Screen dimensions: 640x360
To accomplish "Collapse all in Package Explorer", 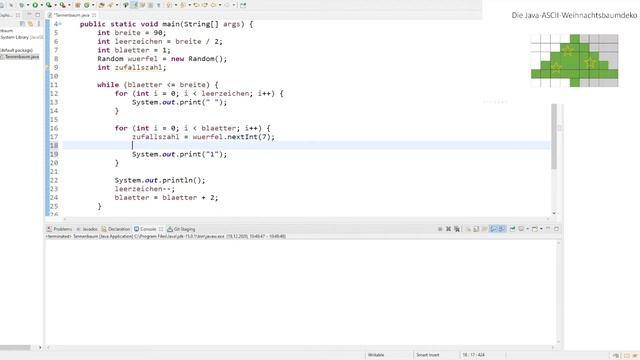I will (x=22, y=24).
